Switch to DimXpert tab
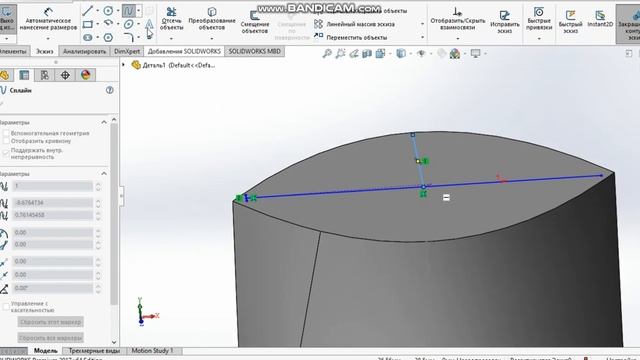 click(127, 51)
